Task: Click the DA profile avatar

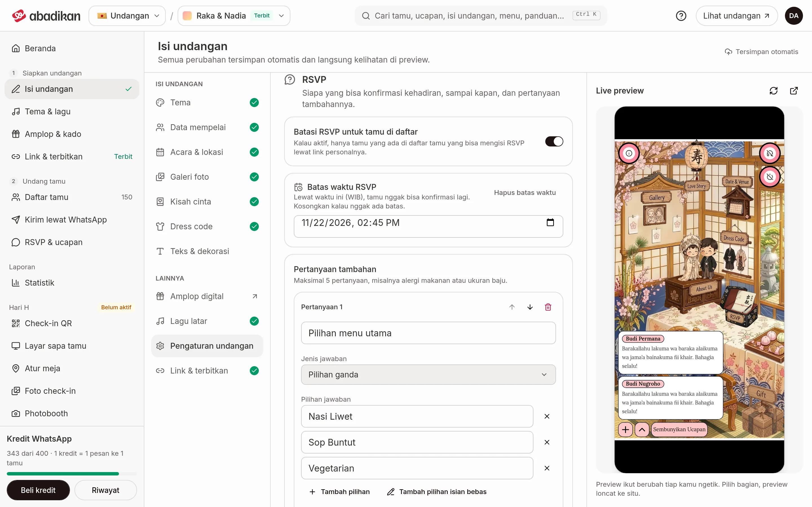Action: (x=794, y=16)
